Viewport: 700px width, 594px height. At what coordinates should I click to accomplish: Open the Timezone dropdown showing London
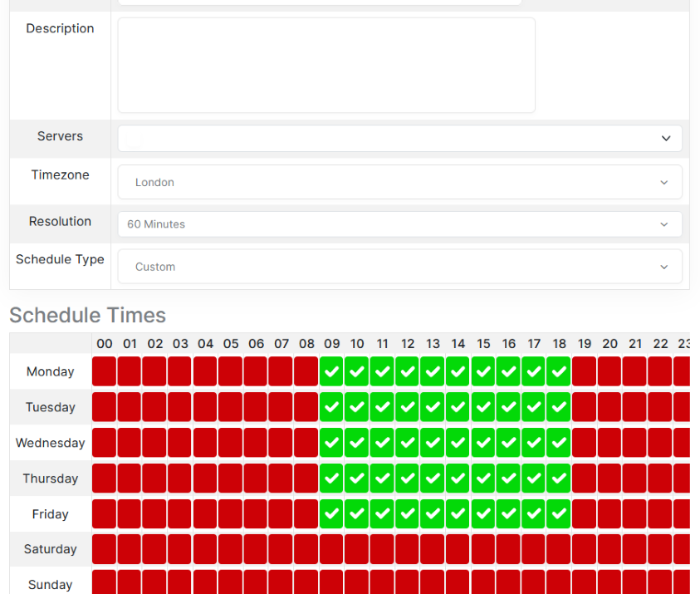pyautogui.click(x=399, y=182)
